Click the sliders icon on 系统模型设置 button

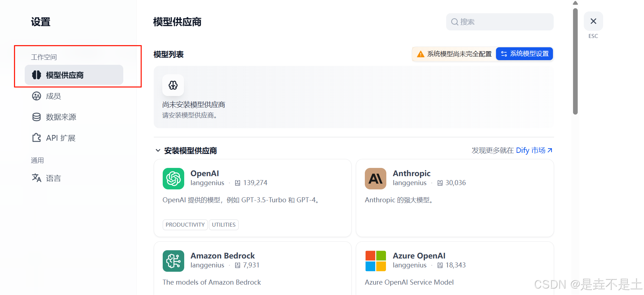504,54
